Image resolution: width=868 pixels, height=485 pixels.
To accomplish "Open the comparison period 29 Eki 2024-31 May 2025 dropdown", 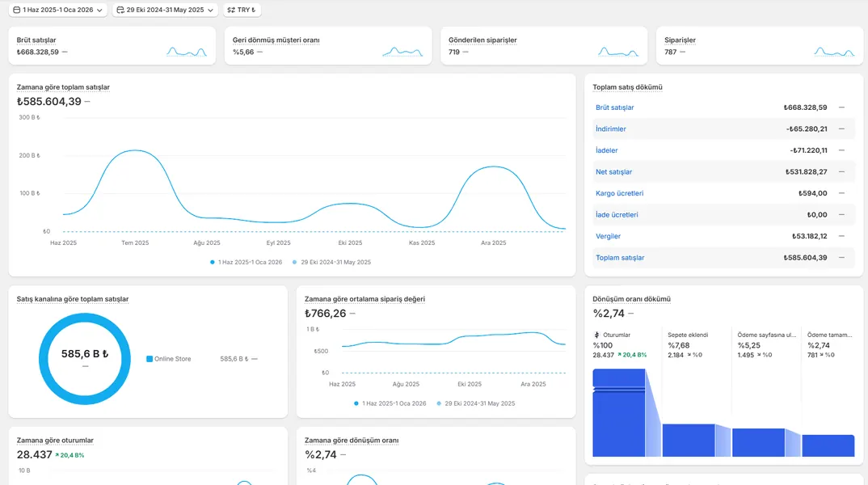I will [x=164, y=10].
